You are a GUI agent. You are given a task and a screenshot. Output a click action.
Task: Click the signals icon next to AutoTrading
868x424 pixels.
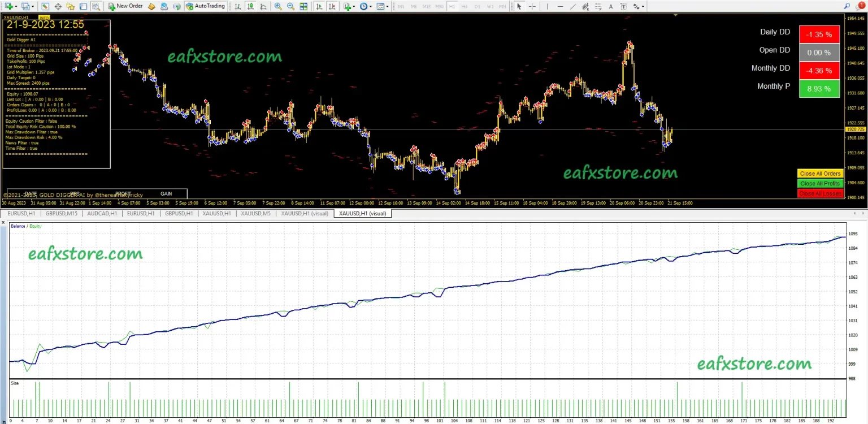pos(177,6)
